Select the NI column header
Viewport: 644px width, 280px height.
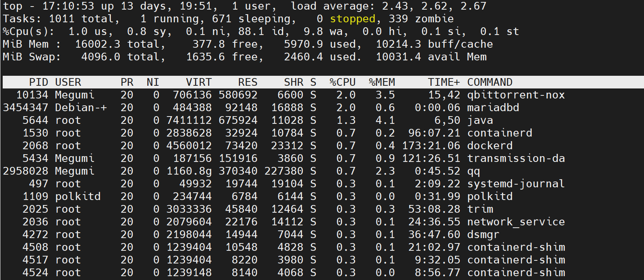(x=153, y=82)
